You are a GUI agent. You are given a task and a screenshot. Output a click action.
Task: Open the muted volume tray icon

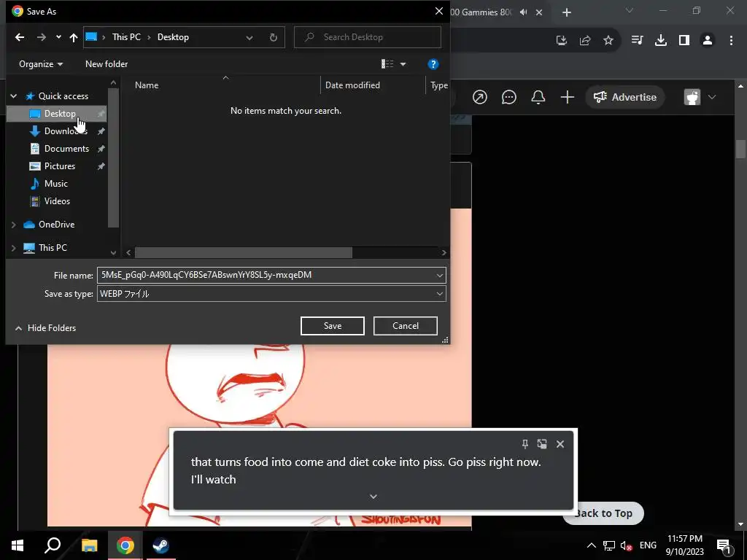coord(626,546)
